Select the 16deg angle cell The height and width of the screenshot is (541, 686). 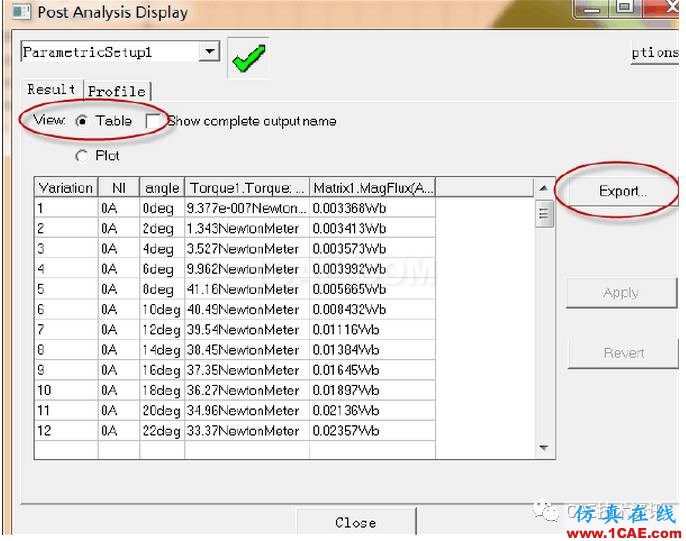(162, 370)
